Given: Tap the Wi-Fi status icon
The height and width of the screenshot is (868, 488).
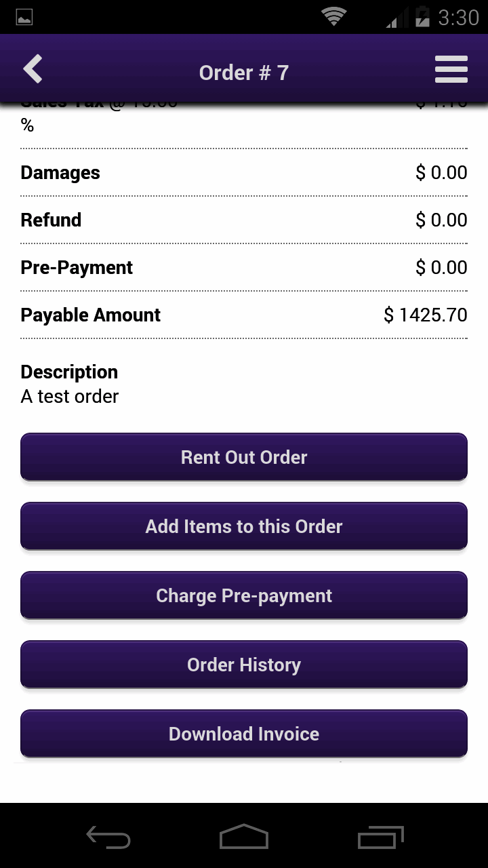Looking at the screenshot, I should [333, 17].
